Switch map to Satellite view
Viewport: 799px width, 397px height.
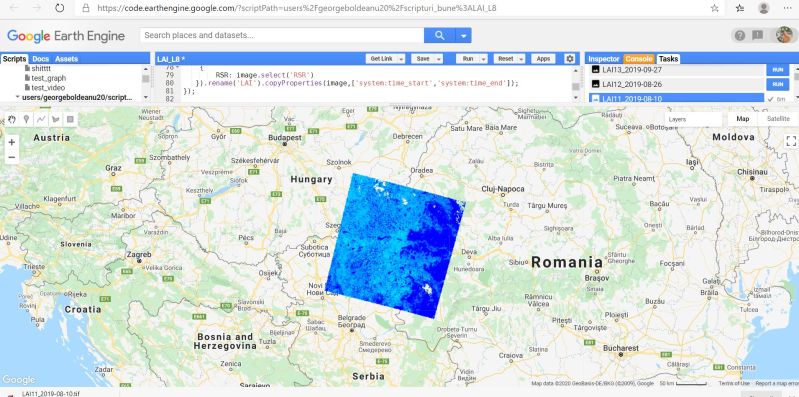[778, 119]
